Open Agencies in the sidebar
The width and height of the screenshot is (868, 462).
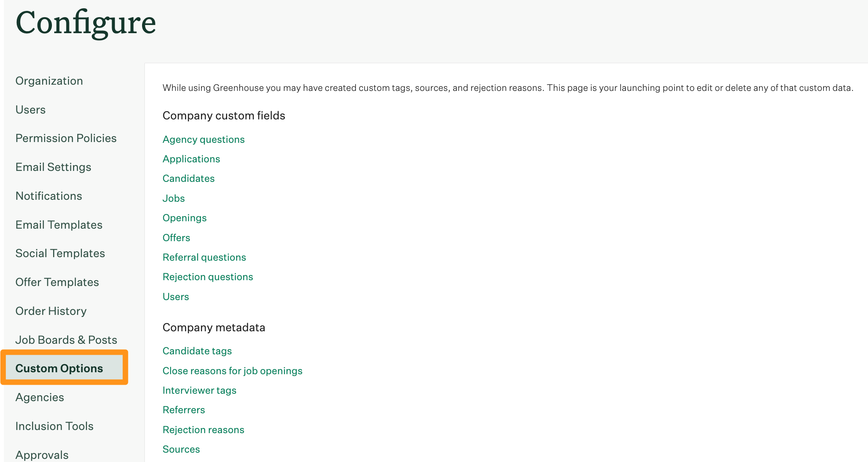tap(40, 397)
